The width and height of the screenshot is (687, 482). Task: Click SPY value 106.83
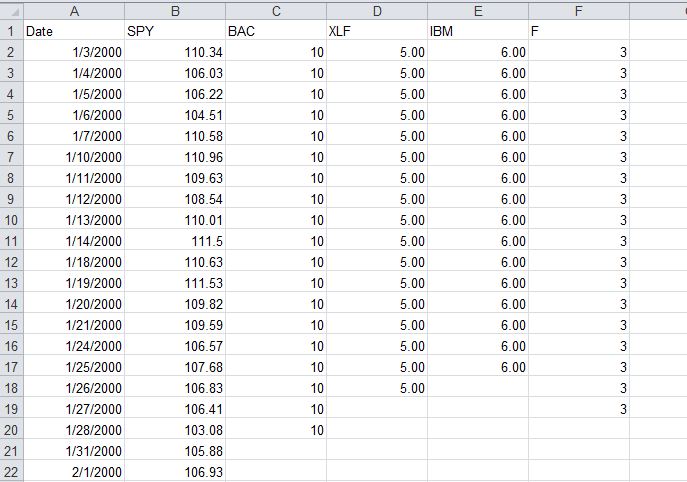pyautogui.click(x=175, y=388)
